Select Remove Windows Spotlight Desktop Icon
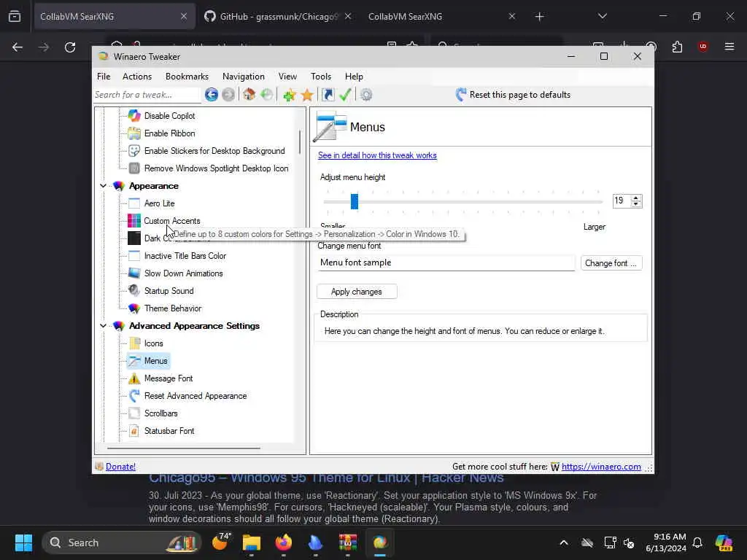This screenshot has height=560, width=747. [216, 168]
